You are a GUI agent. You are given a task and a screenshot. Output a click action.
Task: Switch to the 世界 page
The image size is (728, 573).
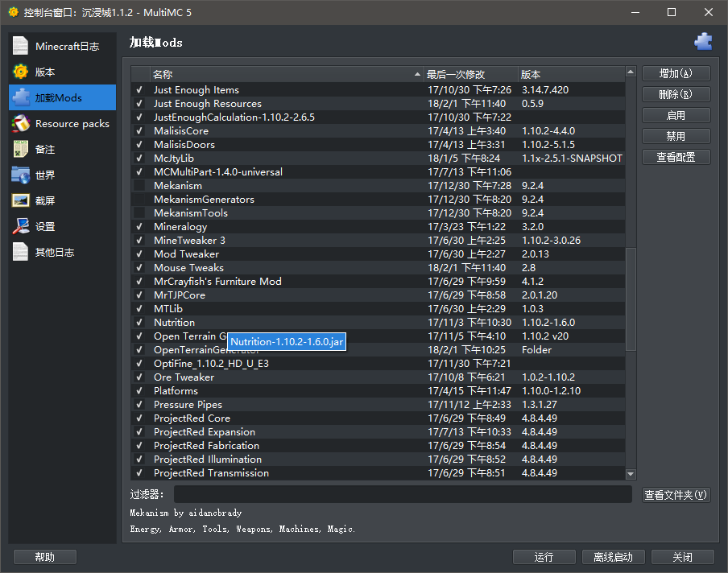coord(62,175)
